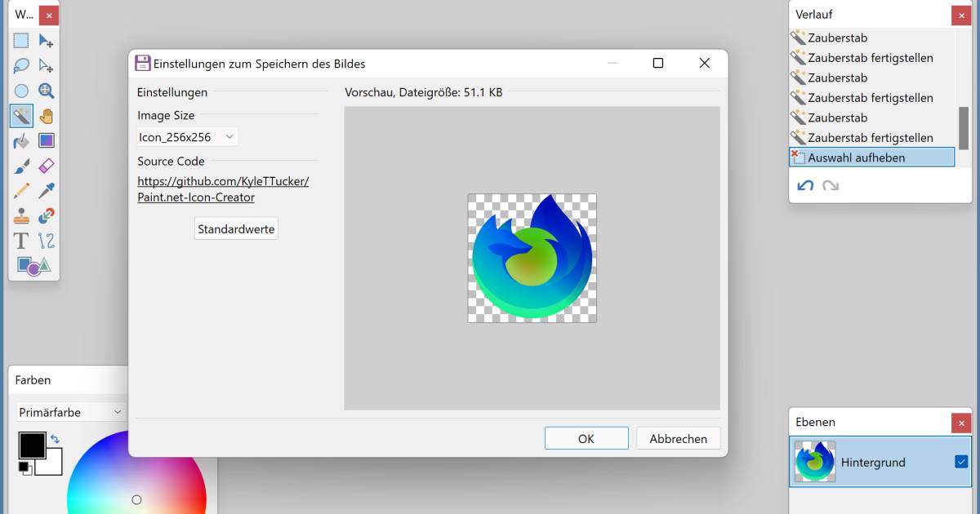Screen dimensions: 980x514
Task: Confirm save settings with OK
Action: click(x=586, y=438)
